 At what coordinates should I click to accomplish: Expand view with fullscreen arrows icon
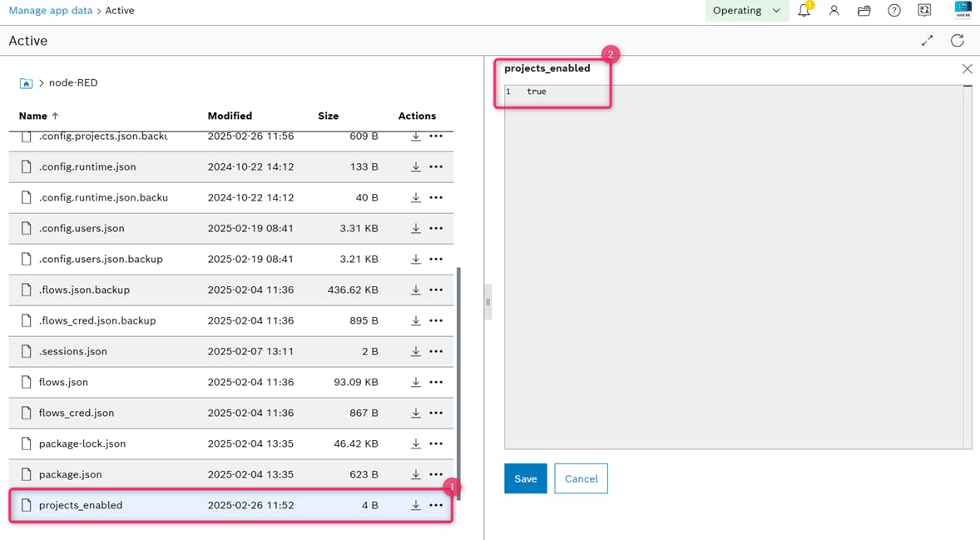coord(927,41)
